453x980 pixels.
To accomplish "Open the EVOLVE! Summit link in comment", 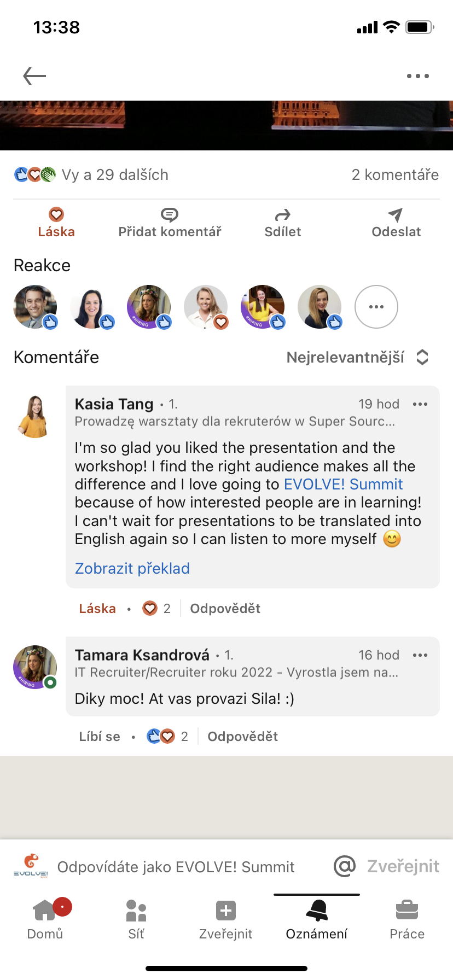I will (343, 484).
